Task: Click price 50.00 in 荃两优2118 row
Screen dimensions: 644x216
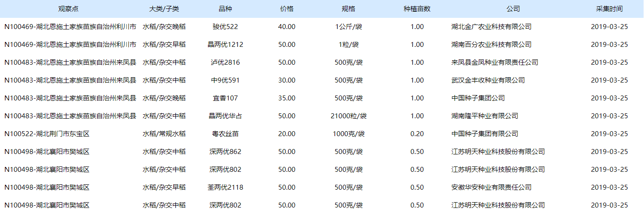Action: pyautogui.click(x=287, y=187)
